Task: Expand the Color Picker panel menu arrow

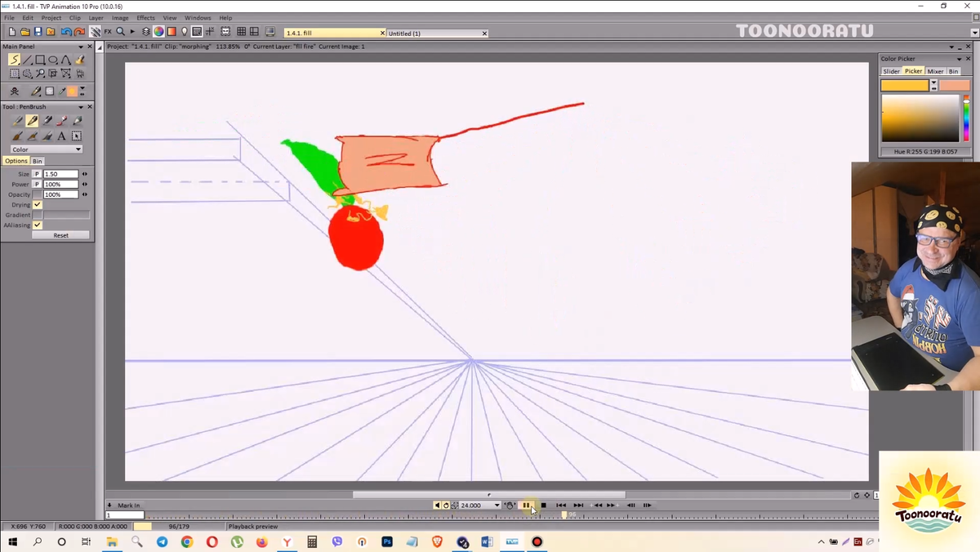Action: click(960, 59)
